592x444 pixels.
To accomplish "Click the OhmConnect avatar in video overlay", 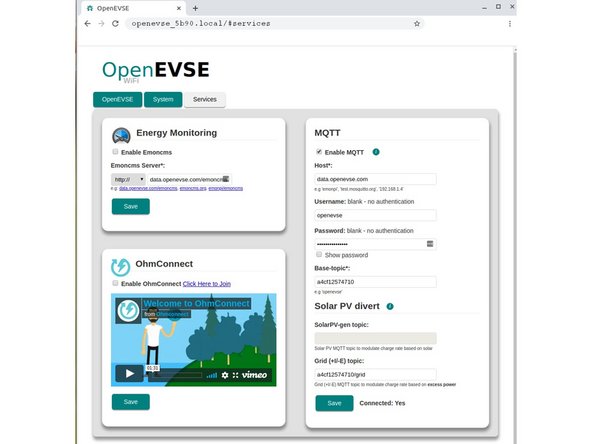I will coord(128,310).
